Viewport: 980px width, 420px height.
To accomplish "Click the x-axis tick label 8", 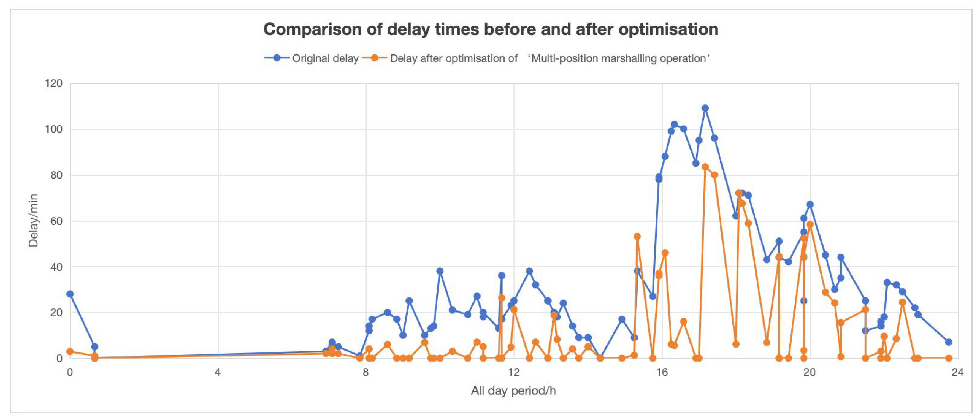I will 366,372.
